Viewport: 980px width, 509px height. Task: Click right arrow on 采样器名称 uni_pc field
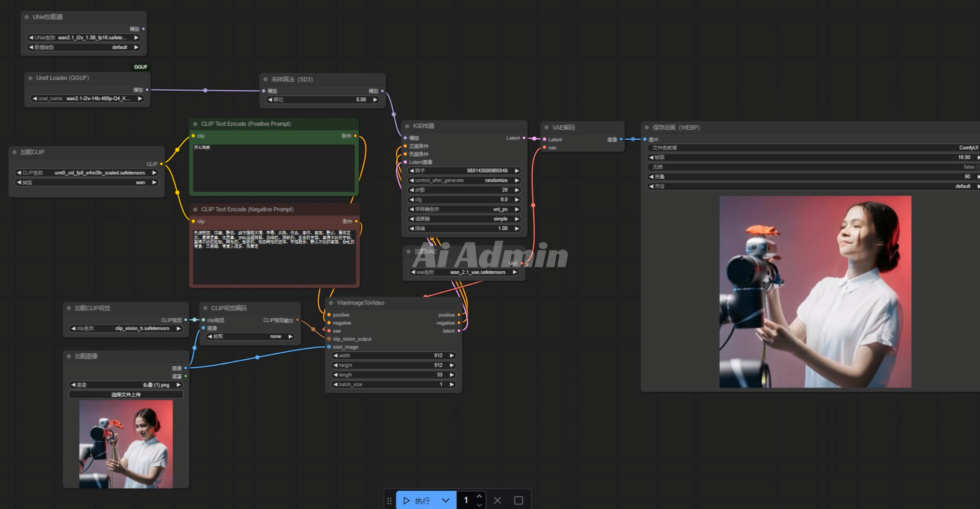(517, 209)
